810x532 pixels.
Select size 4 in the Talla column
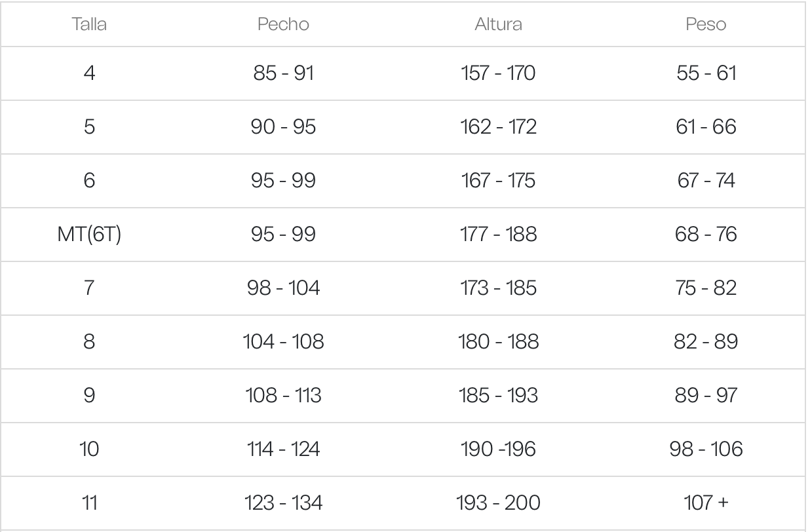click(90, 73)
